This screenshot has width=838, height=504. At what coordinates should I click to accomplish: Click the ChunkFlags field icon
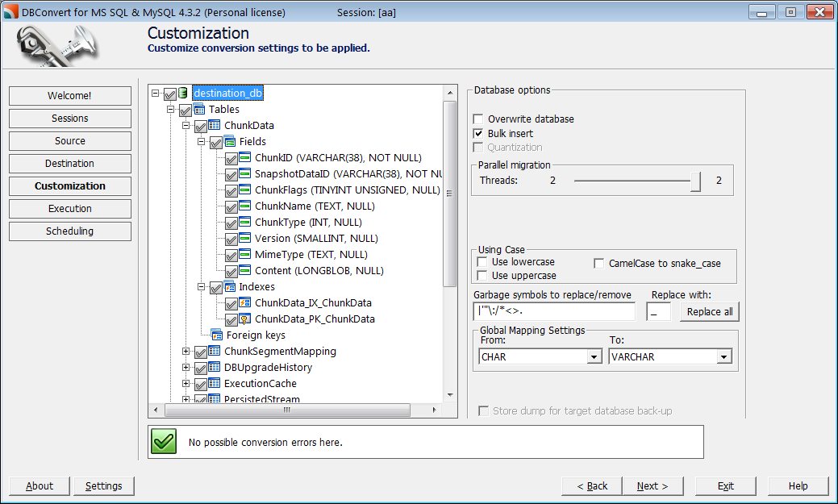244,190
